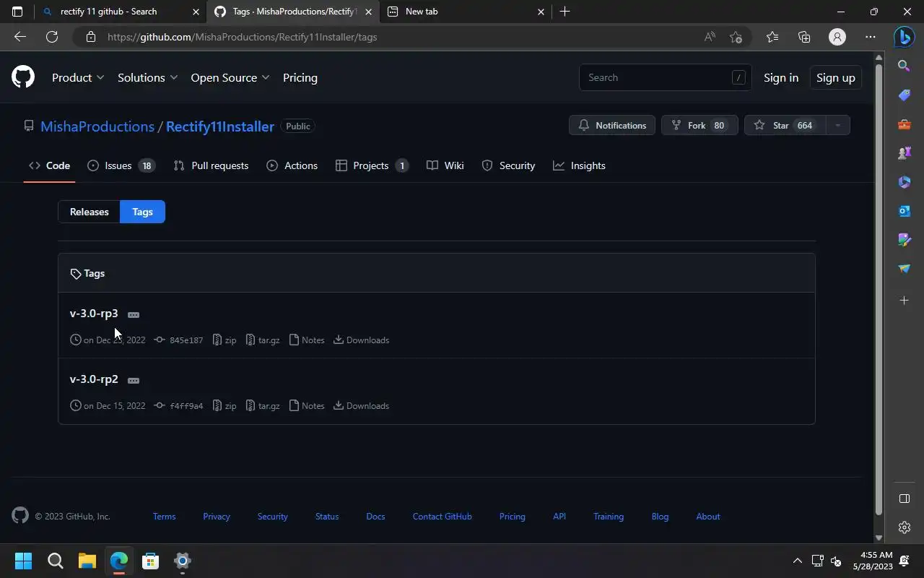Switch to the Projects tab
The width and height of the screenshot is (924, 578).
372,165
